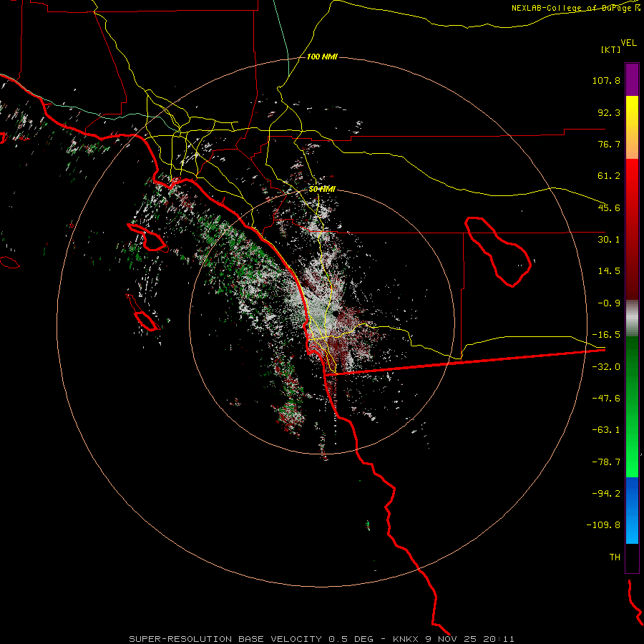Click the purple segment of color bar
Screen dimensions: 644x644
(x=632, y=79)
